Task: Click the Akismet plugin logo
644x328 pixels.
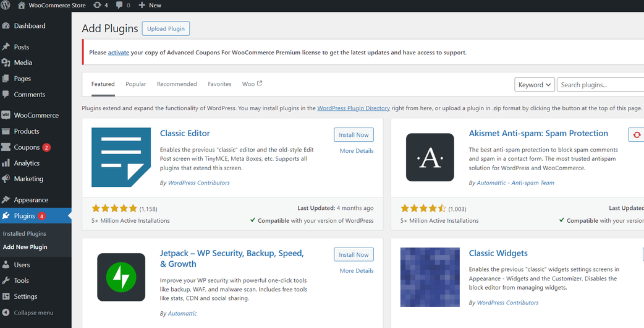Action: coord(430,157)
